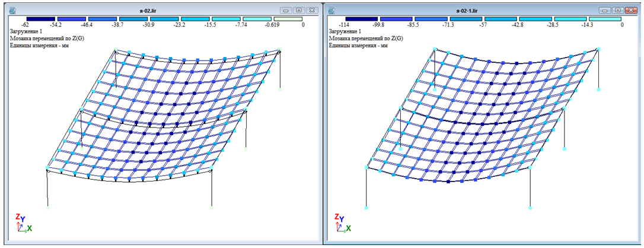Pick the swatch between -14.3 and 0
This screenshot has width=644, height=248.
pyautogui.click(x=605, y=19)
